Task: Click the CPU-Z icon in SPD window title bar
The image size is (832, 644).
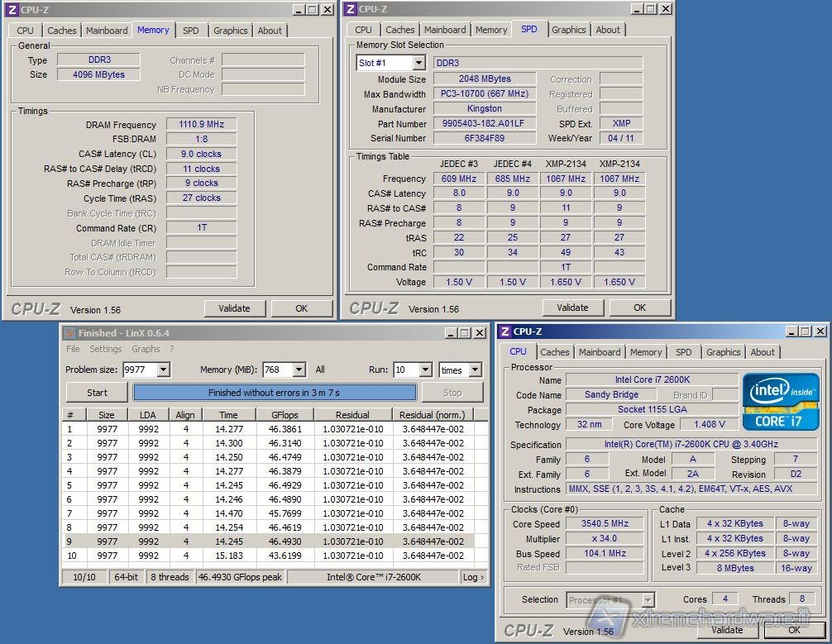Action: pos(351,10)
